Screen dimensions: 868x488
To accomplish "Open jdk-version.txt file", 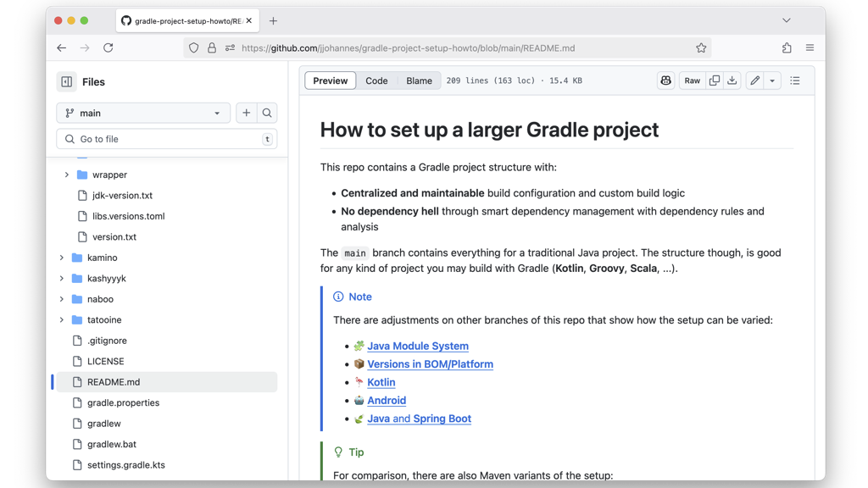I will [122, 196].
